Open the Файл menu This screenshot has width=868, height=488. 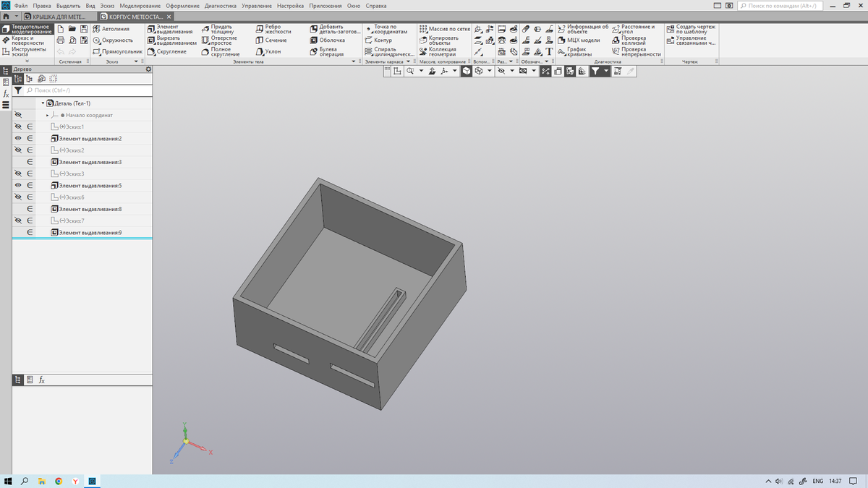pyautogui.click(x=20, y=6)
